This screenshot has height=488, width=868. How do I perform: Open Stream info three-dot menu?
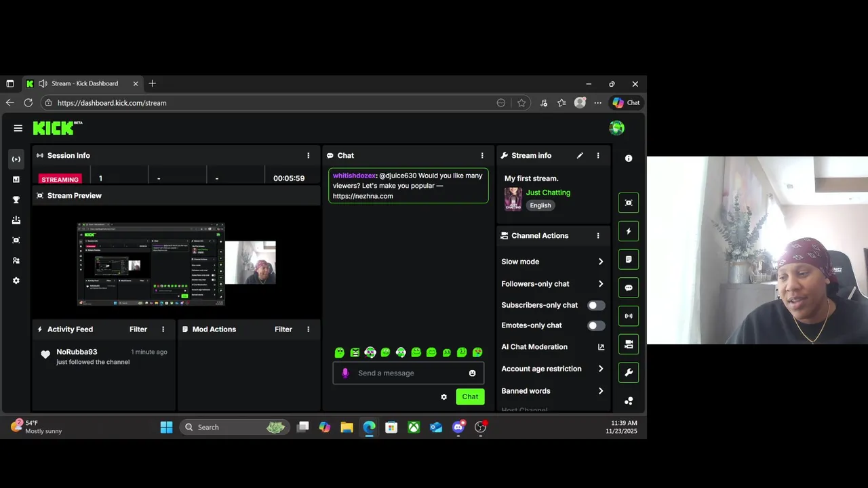point(598,155)
